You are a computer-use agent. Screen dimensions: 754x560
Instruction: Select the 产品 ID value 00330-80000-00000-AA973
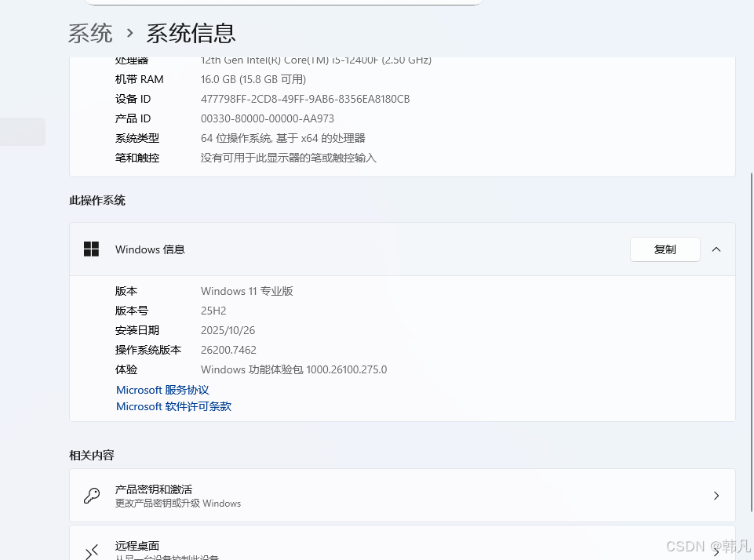click(267, 118)
